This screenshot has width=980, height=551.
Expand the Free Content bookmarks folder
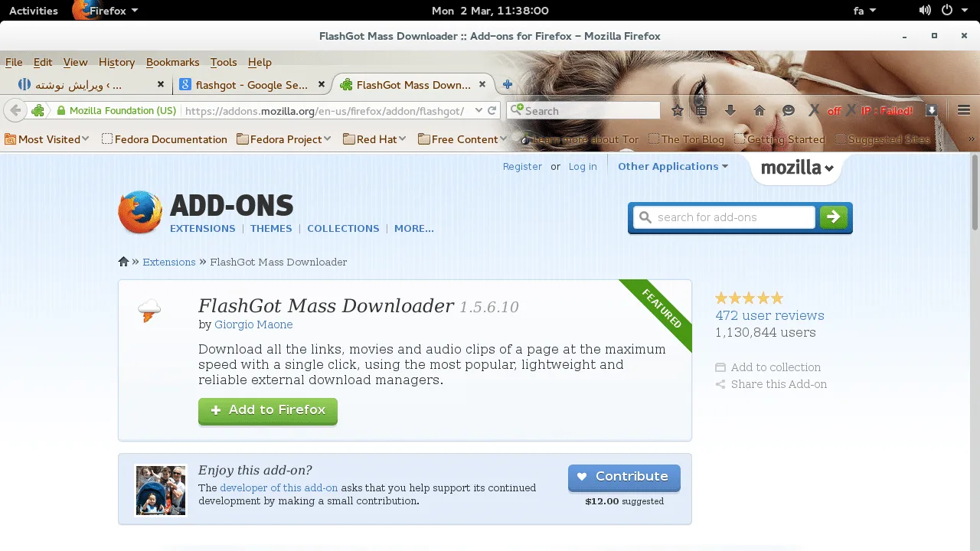(x=463, y=139)
